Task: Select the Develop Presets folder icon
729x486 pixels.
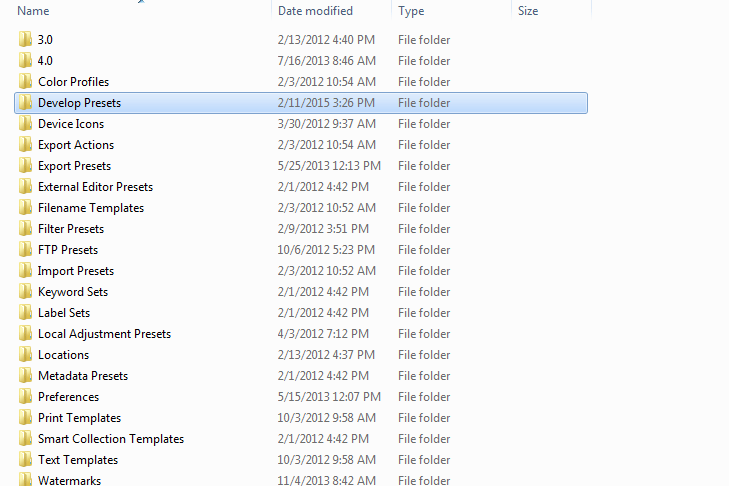Action: pyautogui.click(x=26, y=103)
